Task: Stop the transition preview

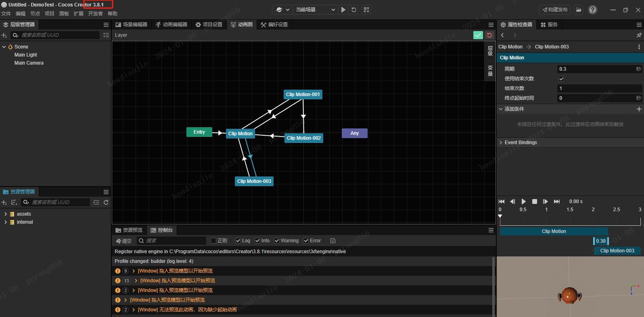Action: click(x=535, y=202)
